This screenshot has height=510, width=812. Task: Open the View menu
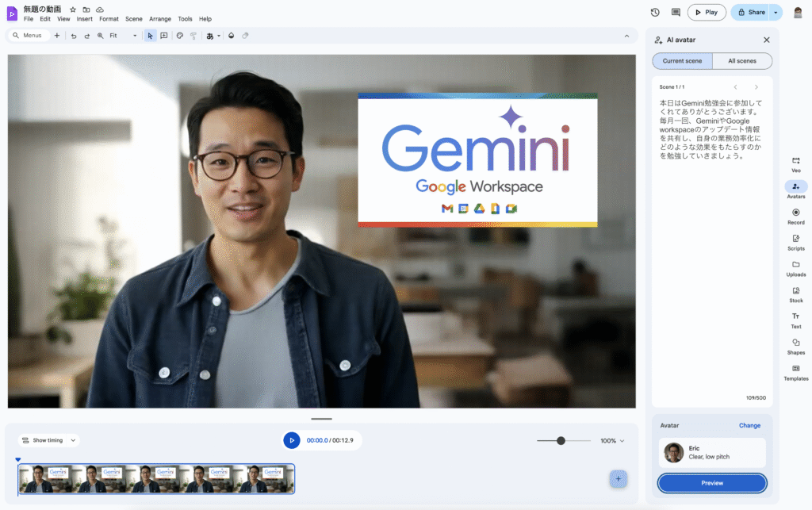pyautogui.click(x=63, y=19)
